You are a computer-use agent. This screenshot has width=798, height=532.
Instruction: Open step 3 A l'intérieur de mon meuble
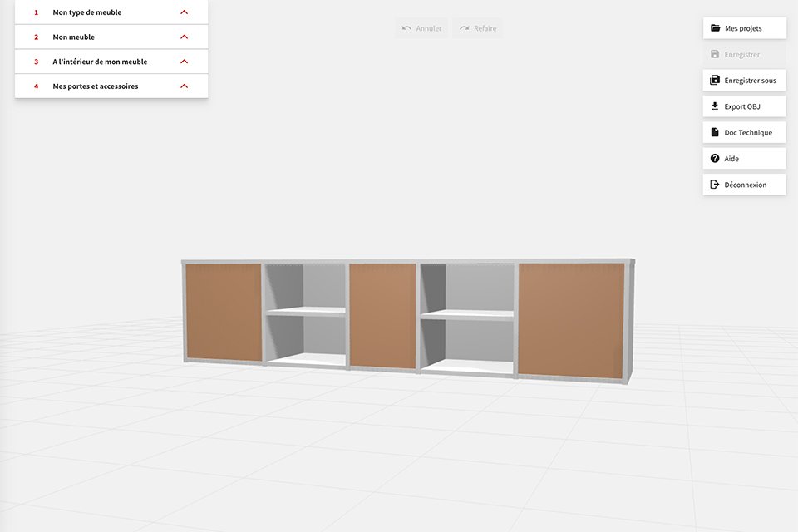(x=111, y=62)
